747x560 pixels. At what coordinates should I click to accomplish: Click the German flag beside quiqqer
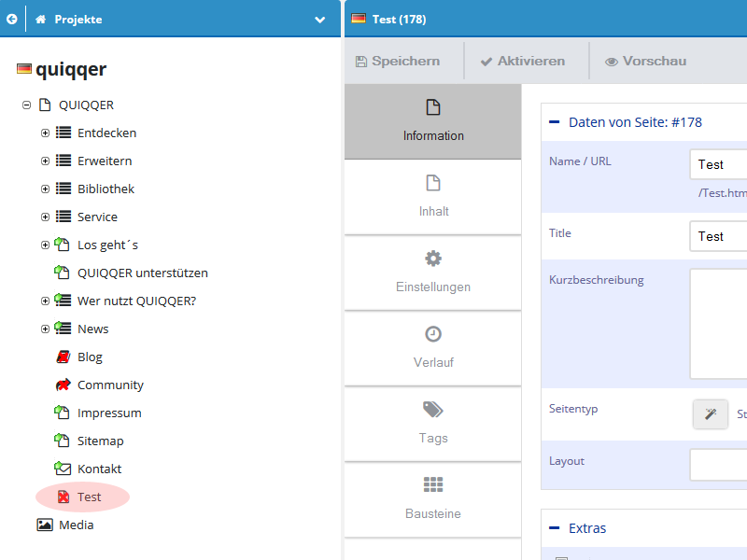[x=24, y=70]
